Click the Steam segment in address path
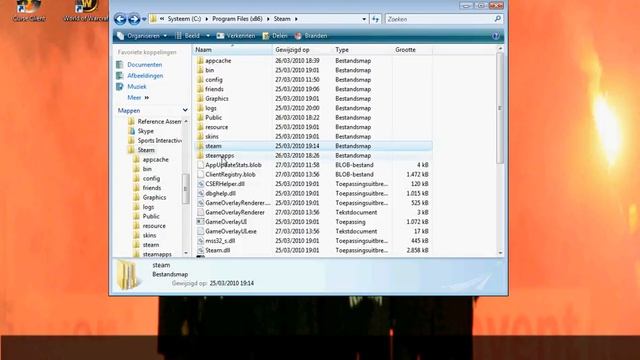The height and width of the screenshot is (360, 640). tap(282, 19)
